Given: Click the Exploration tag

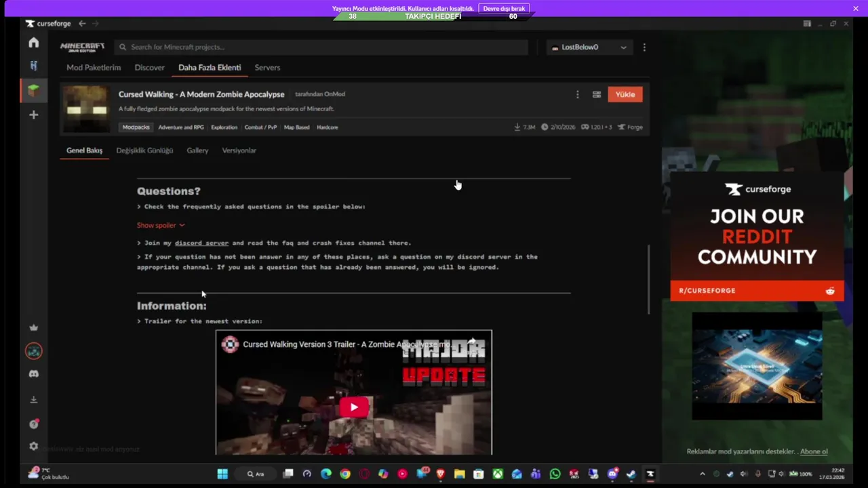Looking at the screenshot, I should point(224,127).
